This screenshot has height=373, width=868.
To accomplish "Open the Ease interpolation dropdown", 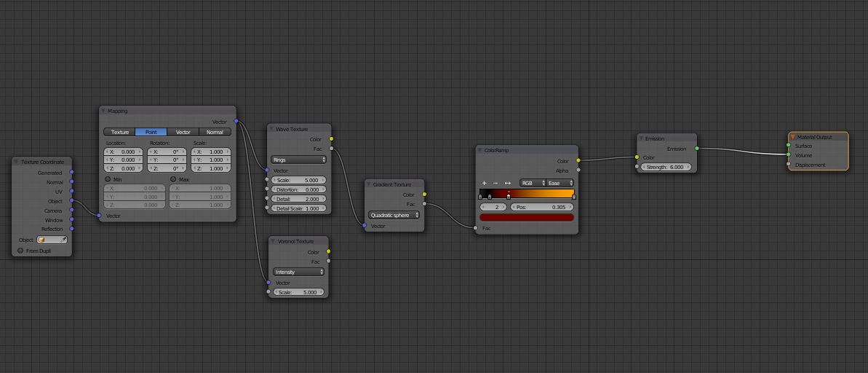I will click(x=560, y=183).
